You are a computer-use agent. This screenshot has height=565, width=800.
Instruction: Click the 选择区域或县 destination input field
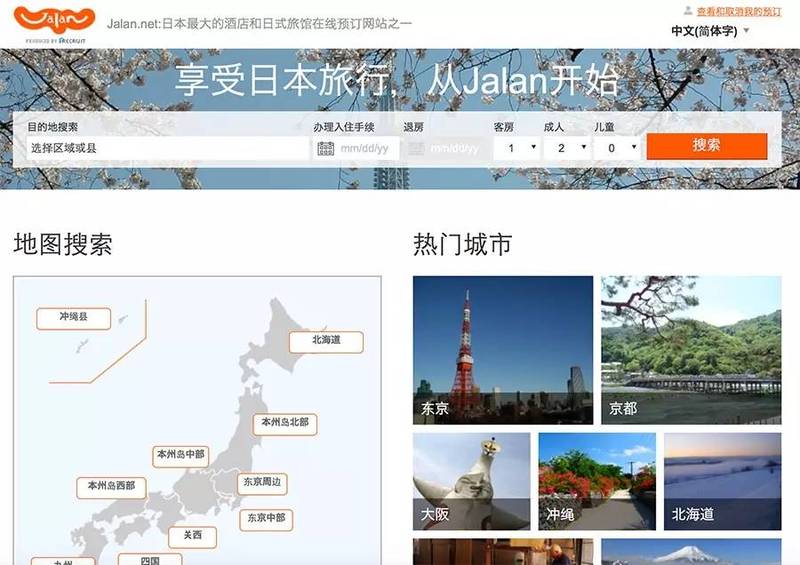(167, 148)
